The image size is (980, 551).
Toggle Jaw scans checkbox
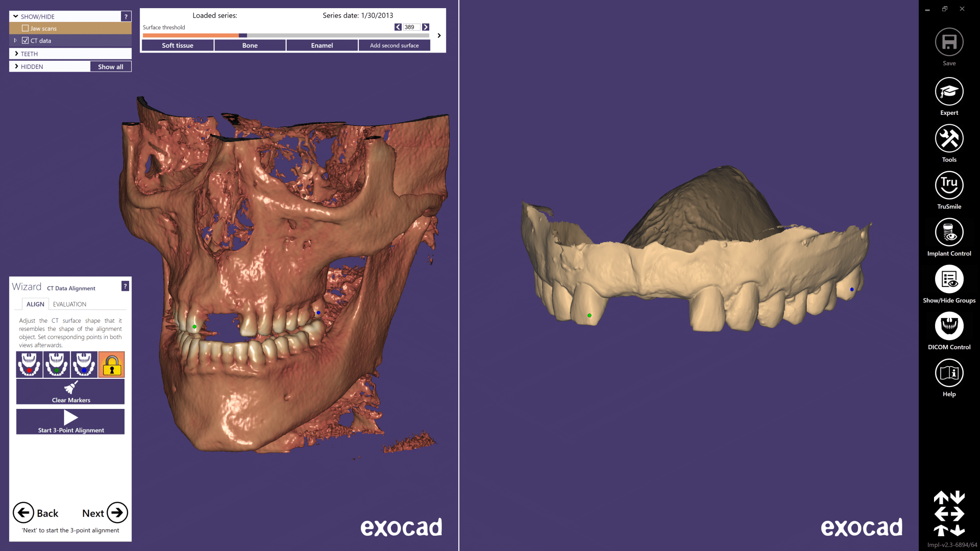click(x=25, y=28)
